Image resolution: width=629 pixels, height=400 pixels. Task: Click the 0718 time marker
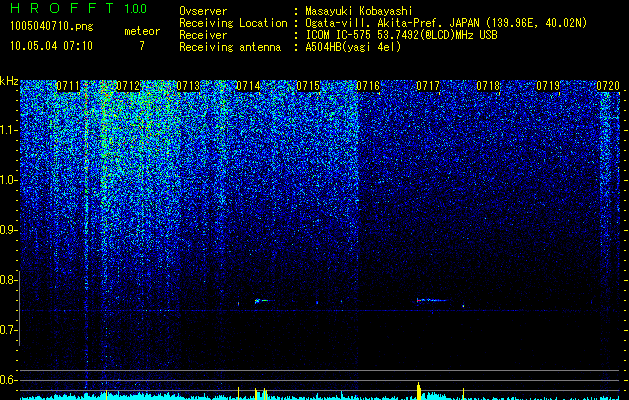[x=488, y=86]
